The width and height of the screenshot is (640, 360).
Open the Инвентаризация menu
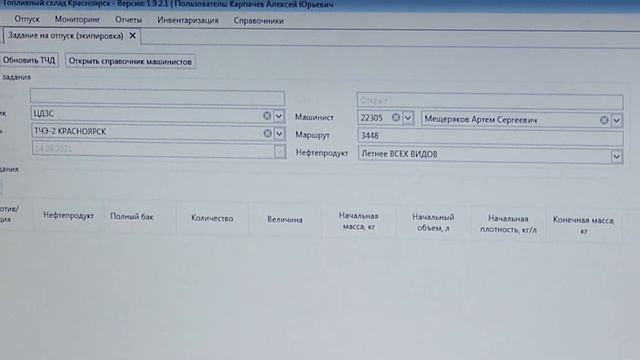188,20
